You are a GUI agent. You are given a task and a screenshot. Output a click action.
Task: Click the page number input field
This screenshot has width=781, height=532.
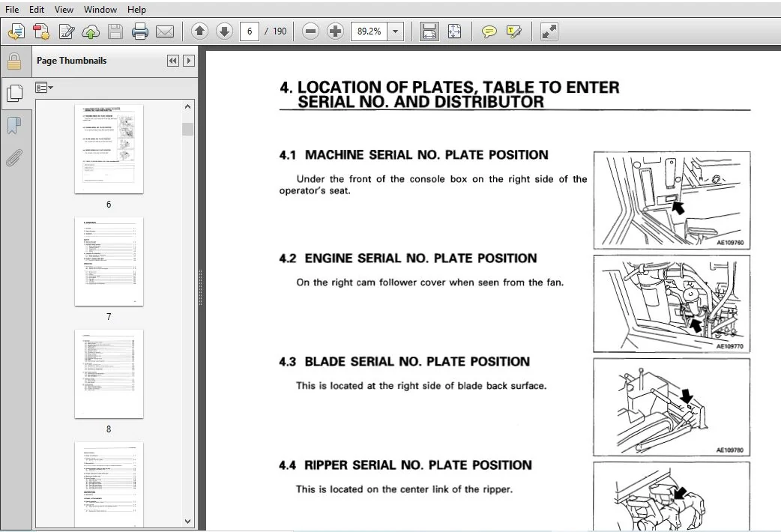(250, 31)
